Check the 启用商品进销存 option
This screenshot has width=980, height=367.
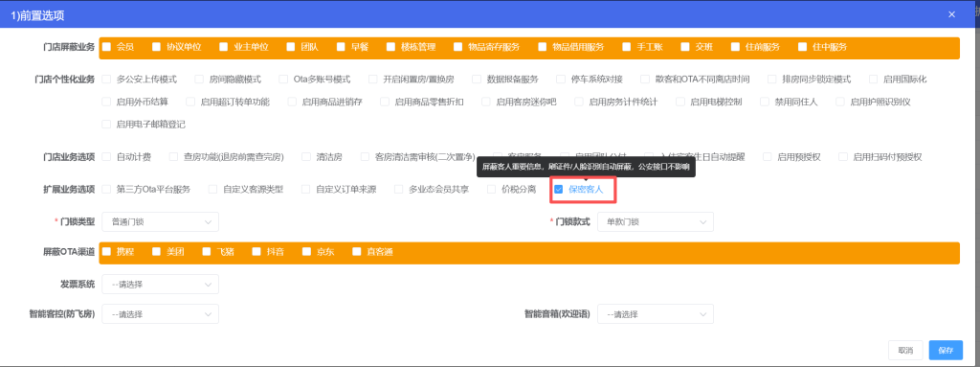[291, 102]
